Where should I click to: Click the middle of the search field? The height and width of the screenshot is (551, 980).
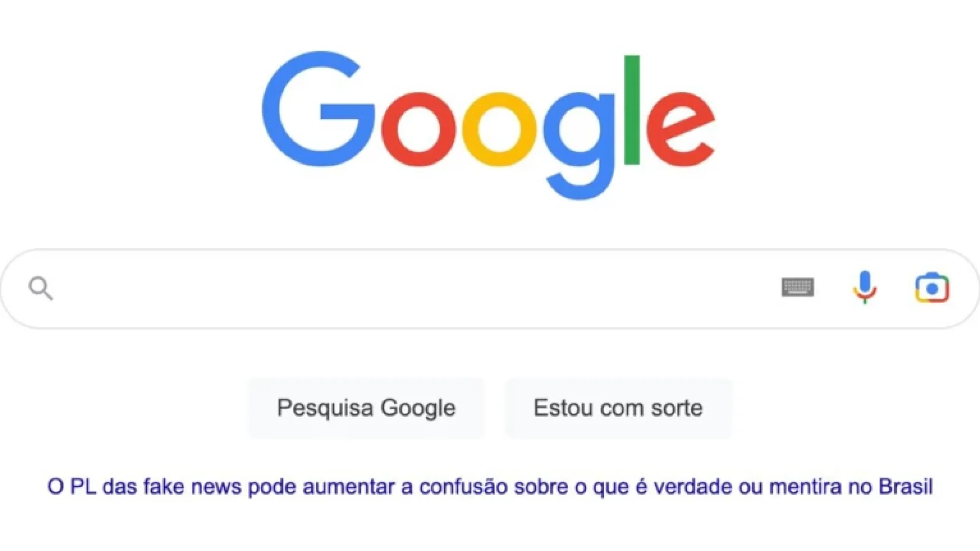click(490, 289)
